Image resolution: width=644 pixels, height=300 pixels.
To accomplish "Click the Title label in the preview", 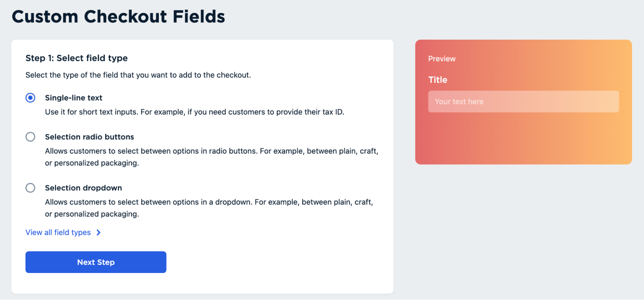I will [437, 80].
